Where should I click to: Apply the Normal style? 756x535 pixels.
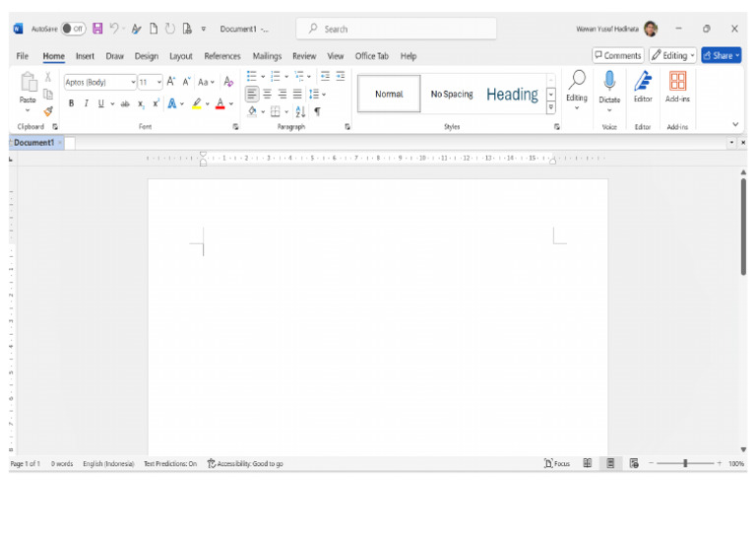tap(389, 94)
